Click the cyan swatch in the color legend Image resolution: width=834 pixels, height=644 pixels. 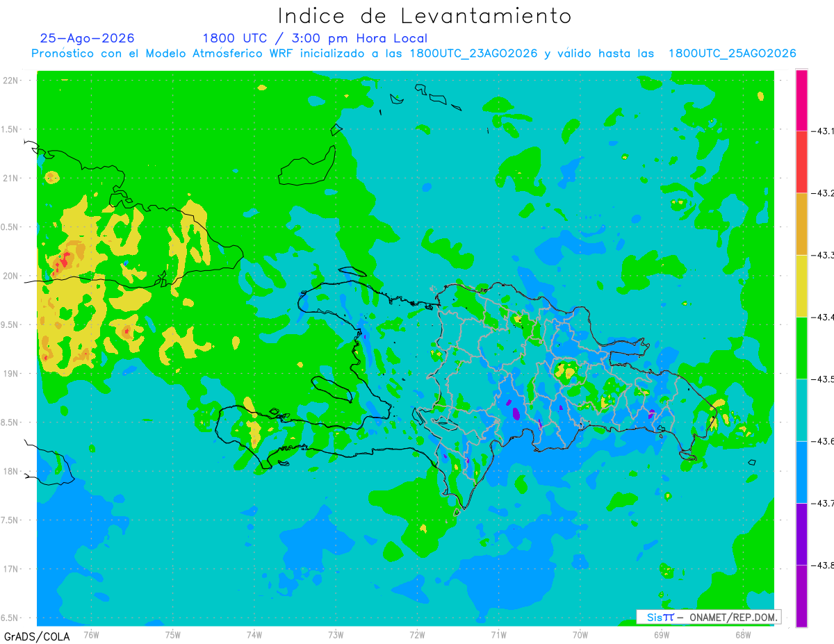tap(801, 410)
